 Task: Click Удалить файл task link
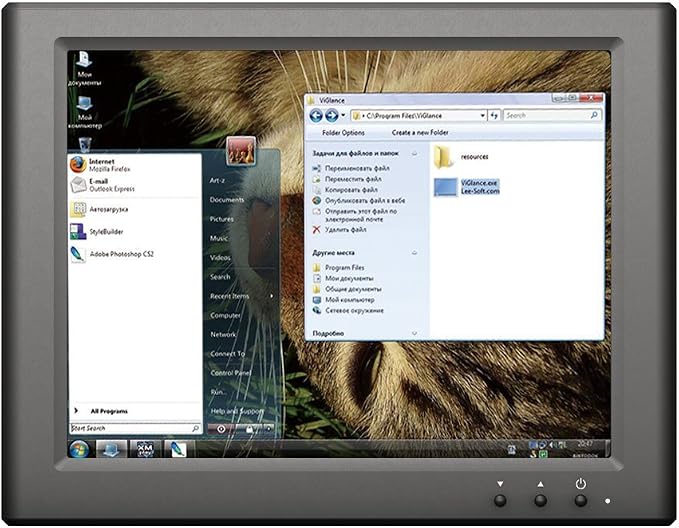tap(346, 230)
